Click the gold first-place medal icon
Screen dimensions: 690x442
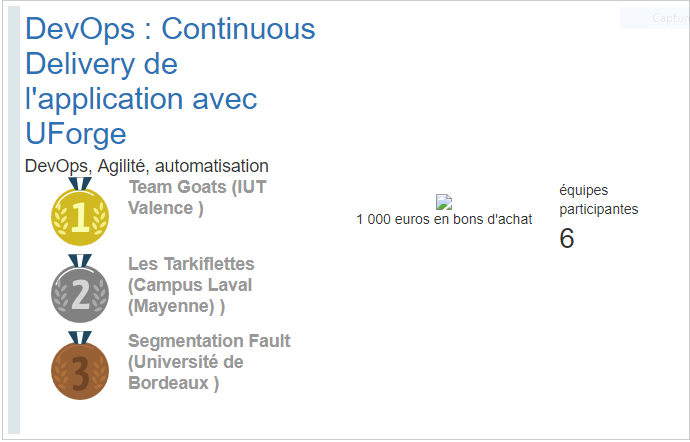80,212
